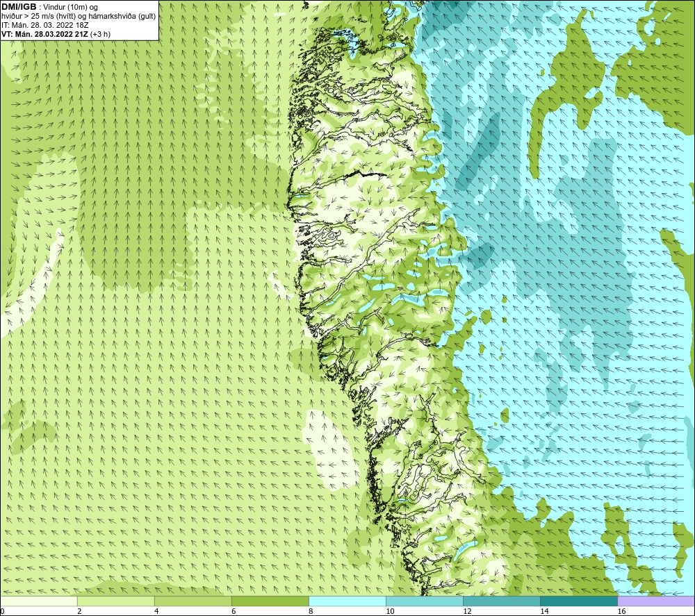The height and width of the screenshot is (616, 695).
Task: Click the green 4–6 legend color segment
Action: coord(193,601)
